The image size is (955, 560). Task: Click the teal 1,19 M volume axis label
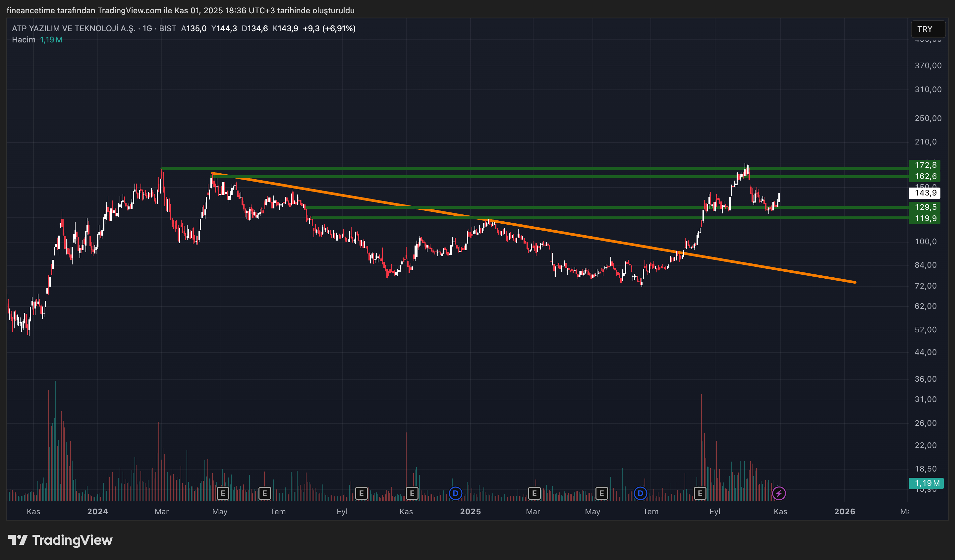pyautogui.click(x=926, y=483)
